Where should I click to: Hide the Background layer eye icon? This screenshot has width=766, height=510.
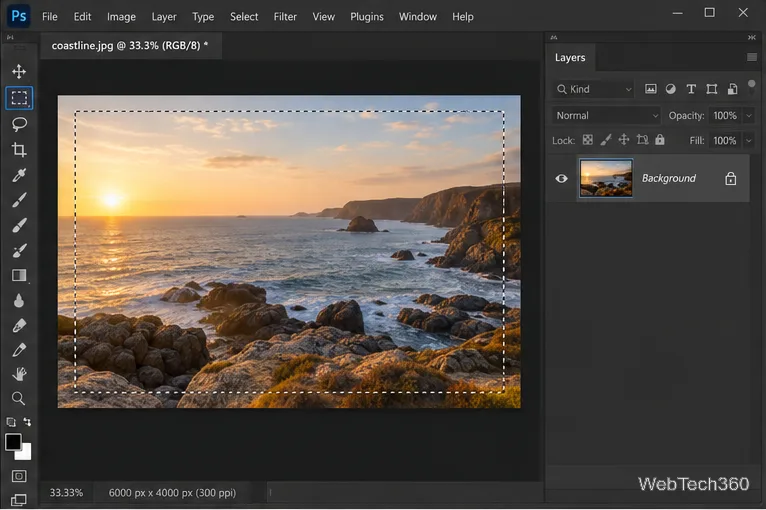(561, 178)
